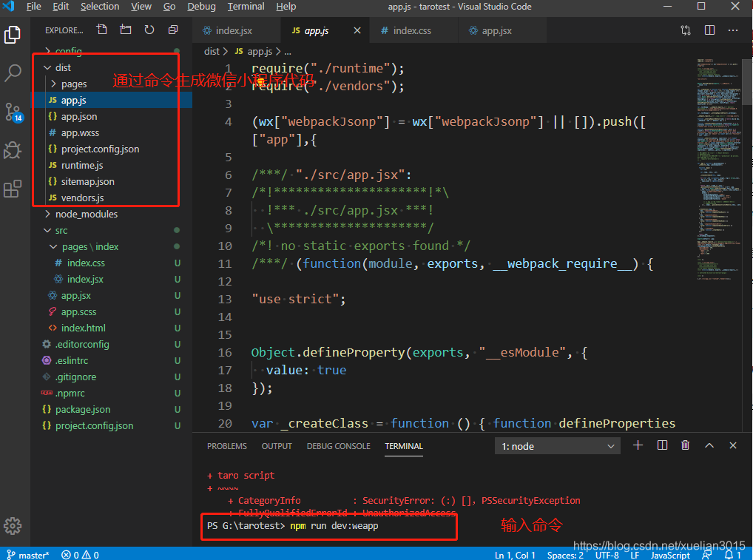Screen dimensions: 753x560
Task: Open the Debug view icon
Action: (x=13, y=150)
